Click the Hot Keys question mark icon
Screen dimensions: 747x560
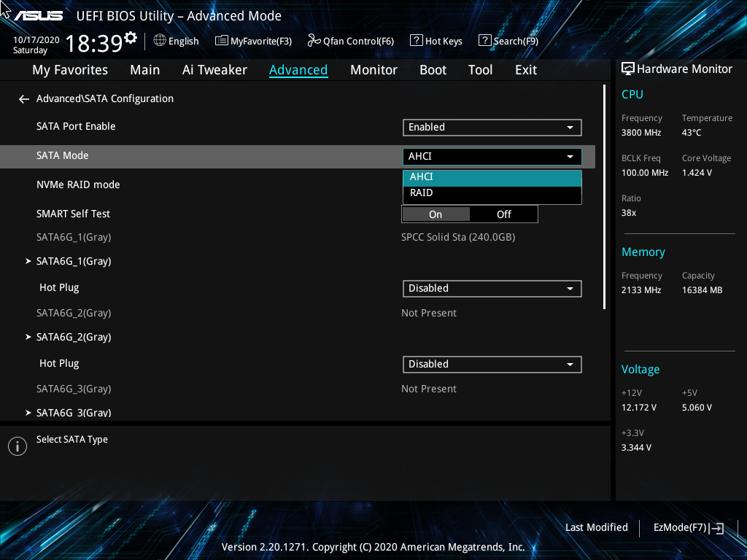click(x=416, y=41)
